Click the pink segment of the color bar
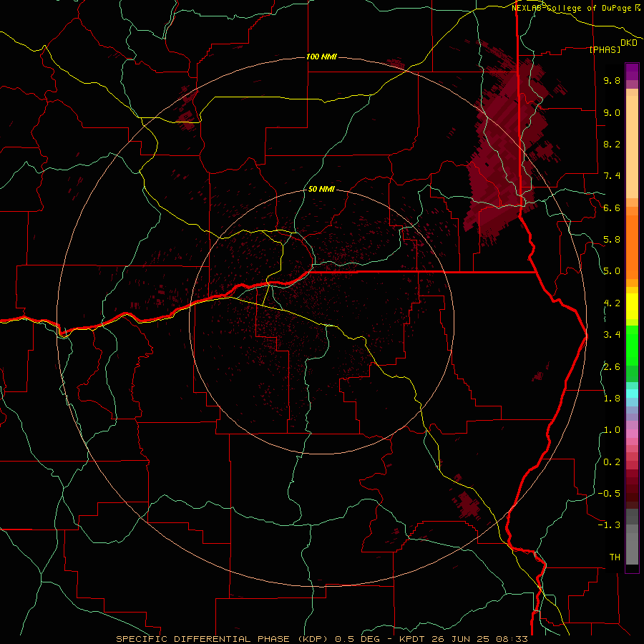The height and width of the screenshot is (644, 644). tap(632, 434)
